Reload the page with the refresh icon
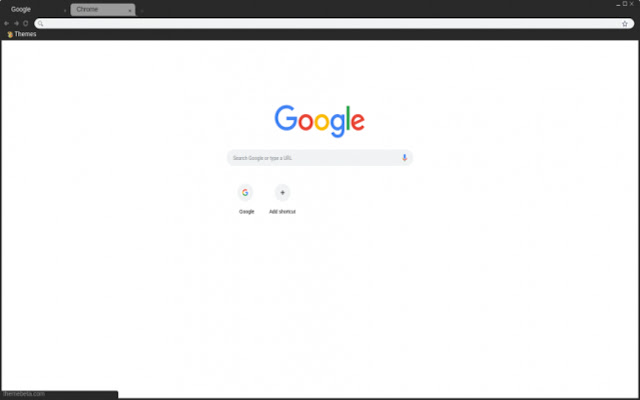This screenshot has height=400, width=640. [26, 24]
